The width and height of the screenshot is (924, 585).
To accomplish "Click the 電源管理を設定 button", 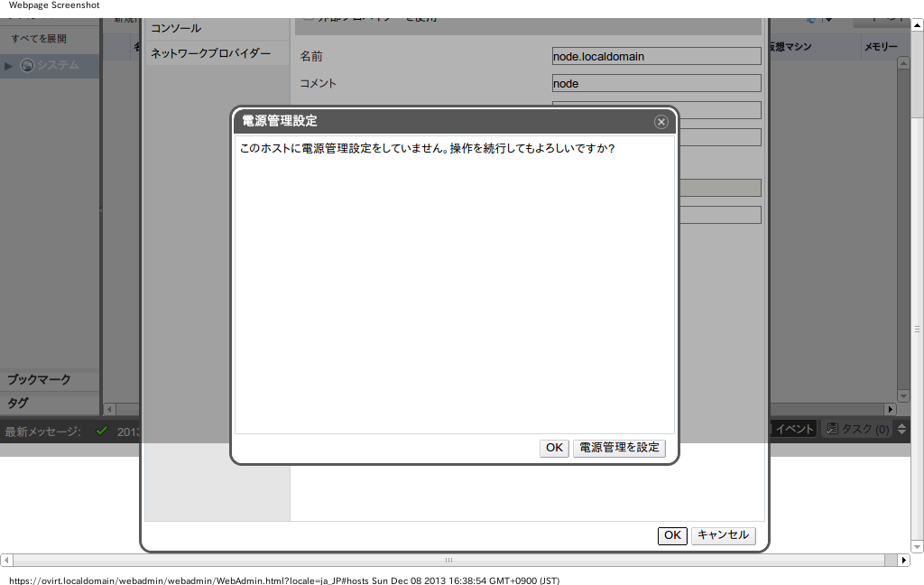I will [x=619, y=448].
